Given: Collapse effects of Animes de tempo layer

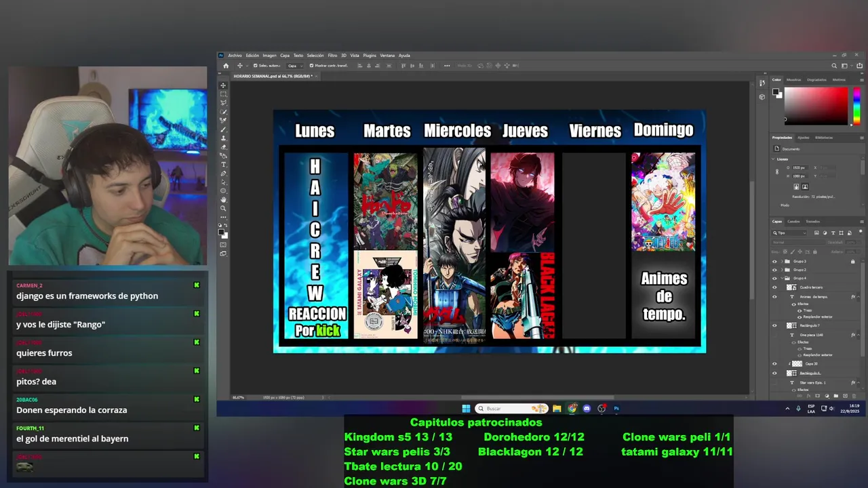Looking at the screenshot, I should click(859, 297).
